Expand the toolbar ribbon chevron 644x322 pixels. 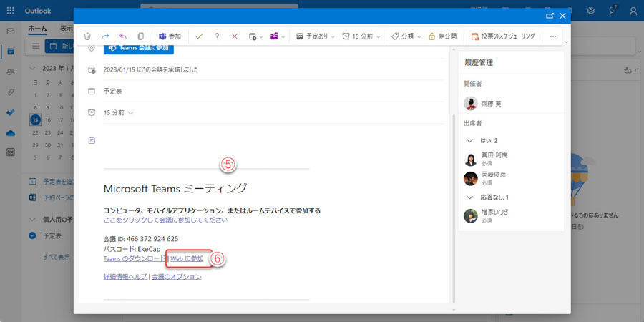(x=567, y=42)
